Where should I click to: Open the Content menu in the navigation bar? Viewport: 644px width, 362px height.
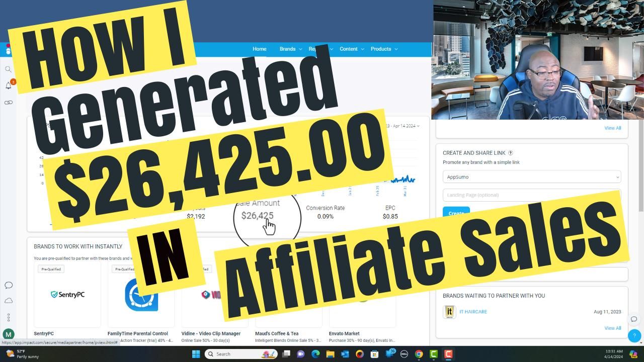(x=348, y=49)
